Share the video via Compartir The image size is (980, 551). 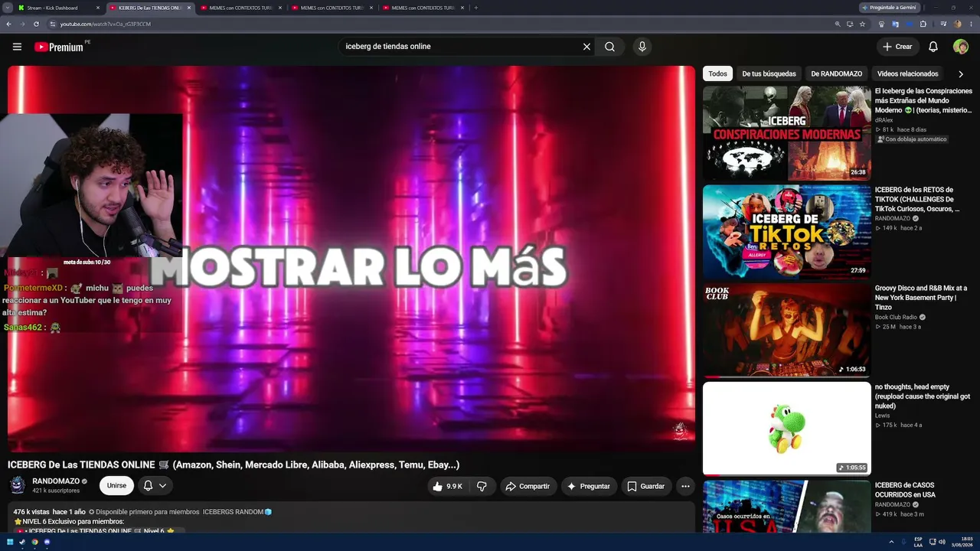pyautogui.click(x=528, y=486)
